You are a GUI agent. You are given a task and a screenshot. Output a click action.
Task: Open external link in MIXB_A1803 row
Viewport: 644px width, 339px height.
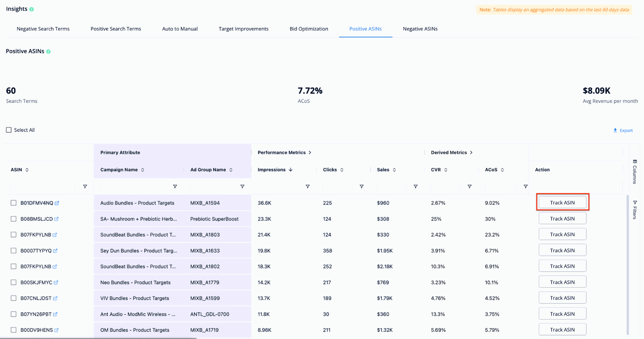pos(55,235)
